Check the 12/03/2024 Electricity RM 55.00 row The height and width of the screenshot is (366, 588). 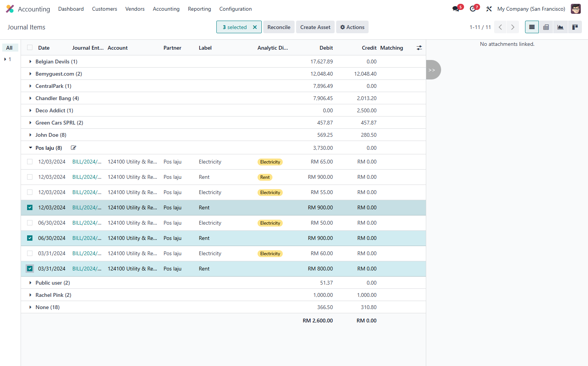30,192
